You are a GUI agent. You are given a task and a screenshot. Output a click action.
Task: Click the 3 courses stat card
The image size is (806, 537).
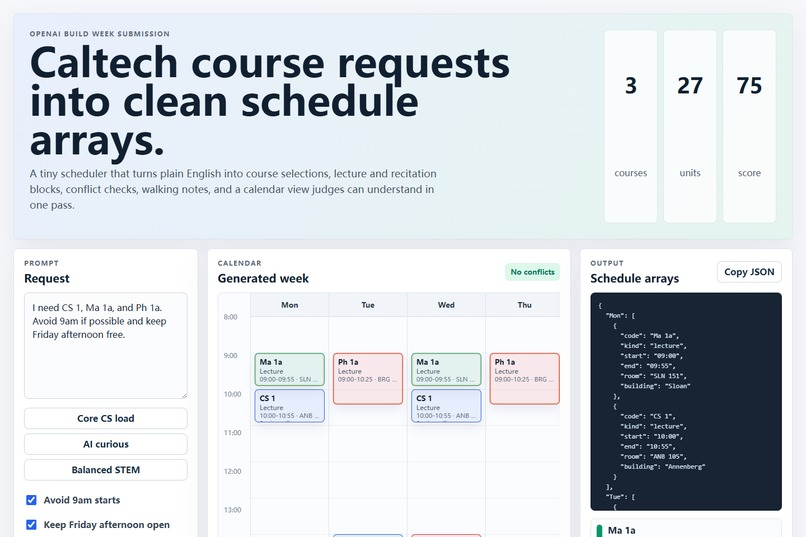coord(631,126)
